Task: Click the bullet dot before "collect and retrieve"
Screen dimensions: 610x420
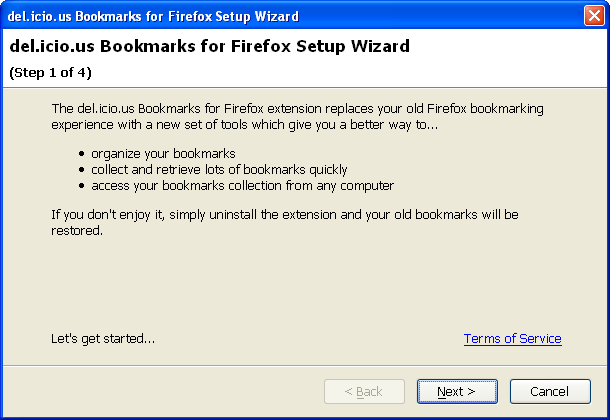Action: [81, 170]
